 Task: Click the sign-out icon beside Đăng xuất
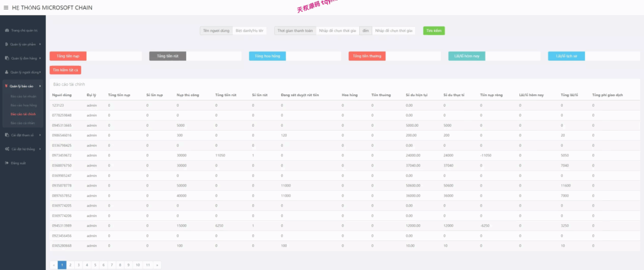coord(6,163)
